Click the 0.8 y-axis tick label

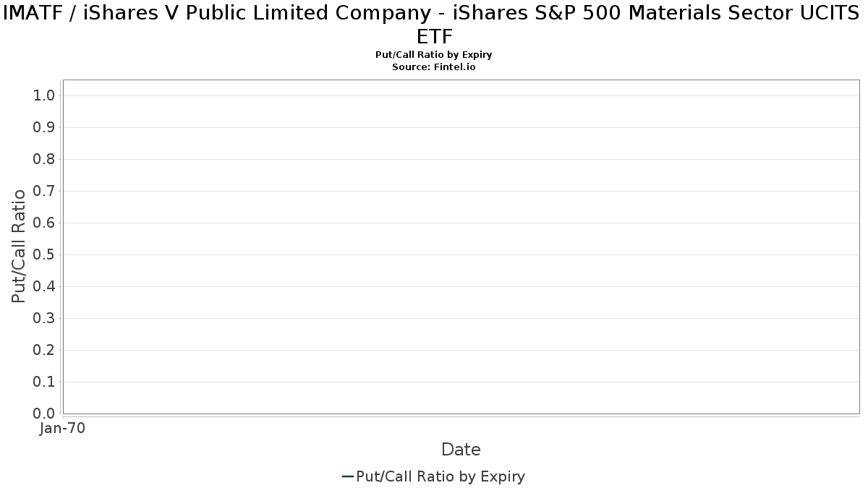pos(44,159)
